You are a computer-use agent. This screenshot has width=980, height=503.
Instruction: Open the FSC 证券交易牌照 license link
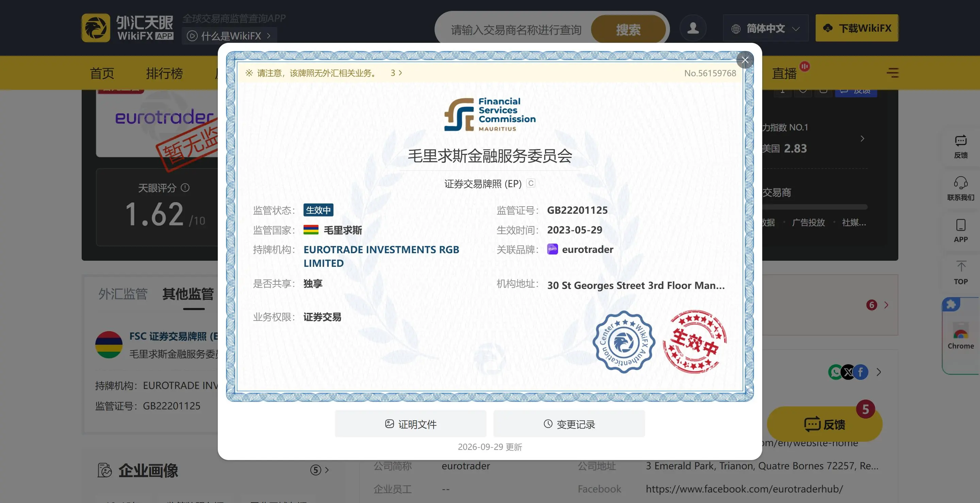pos(174,336)
